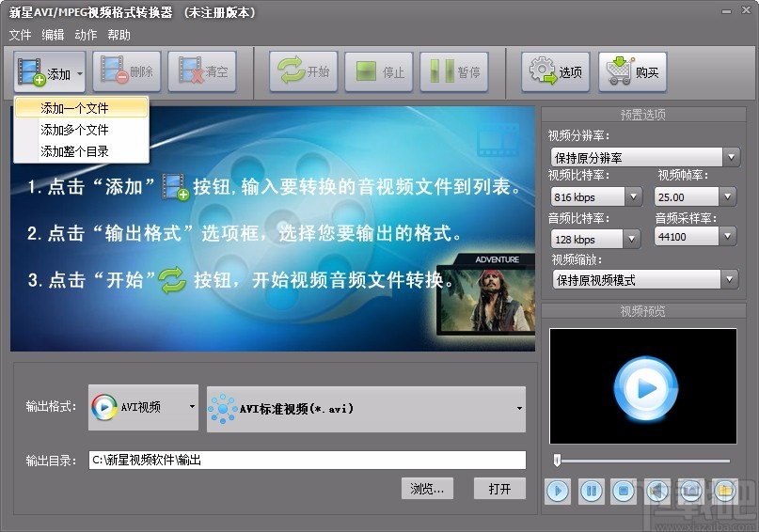Open the 编辑 menu

53,35
